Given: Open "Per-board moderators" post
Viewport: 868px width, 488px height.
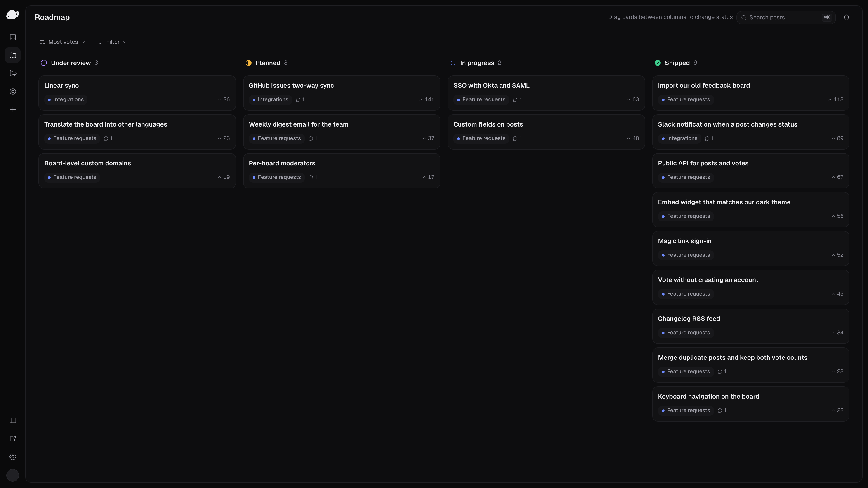Looking at the screenshot, I should point(341,171).
